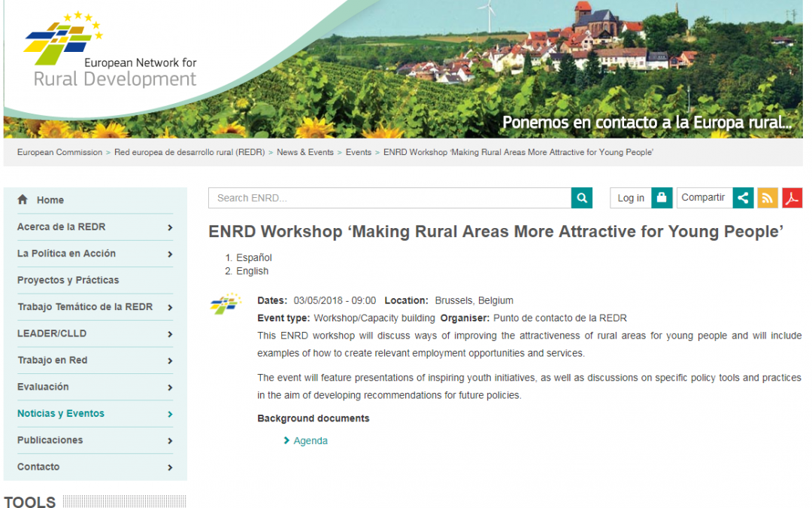Click the green share icon
This screenshot has height=508, width=812.
(x=743, y=198)
